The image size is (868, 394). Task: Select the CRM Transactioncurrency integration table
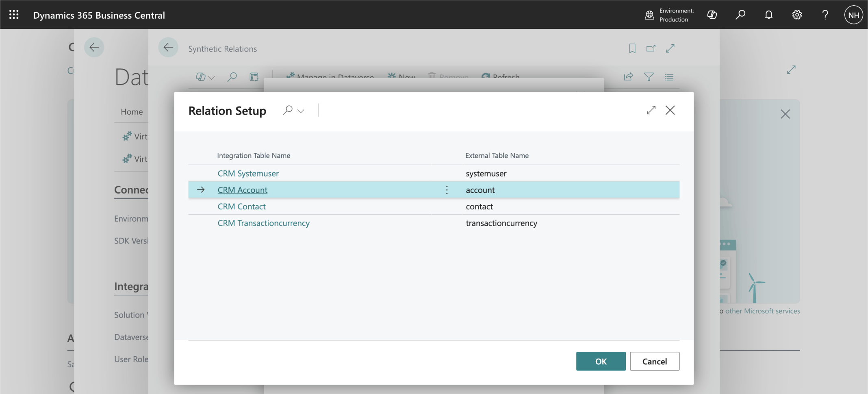(263, 223)
